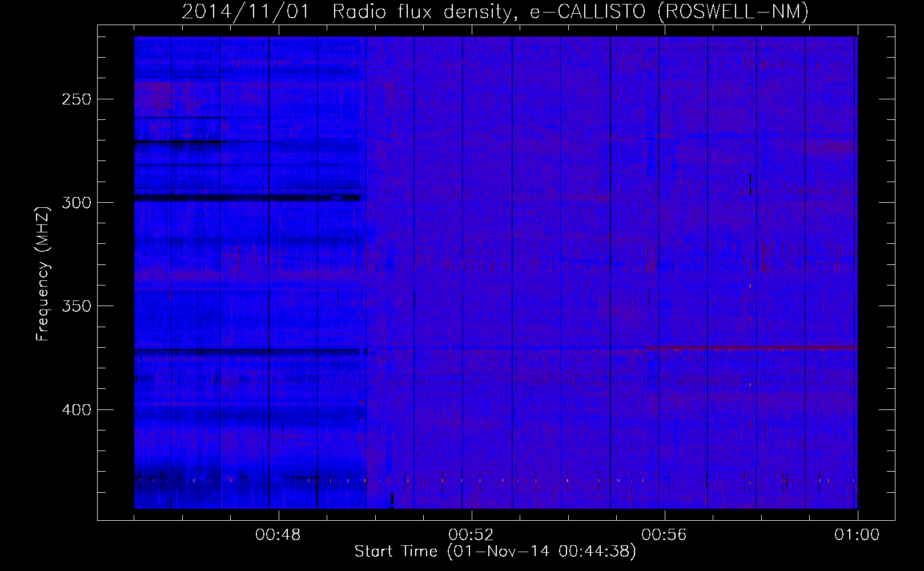The width and height of the screenshot is (924, 571).
Task: Click the 'Start Time (01-Nov-14 00:44:38)' label
Action: 495,552
